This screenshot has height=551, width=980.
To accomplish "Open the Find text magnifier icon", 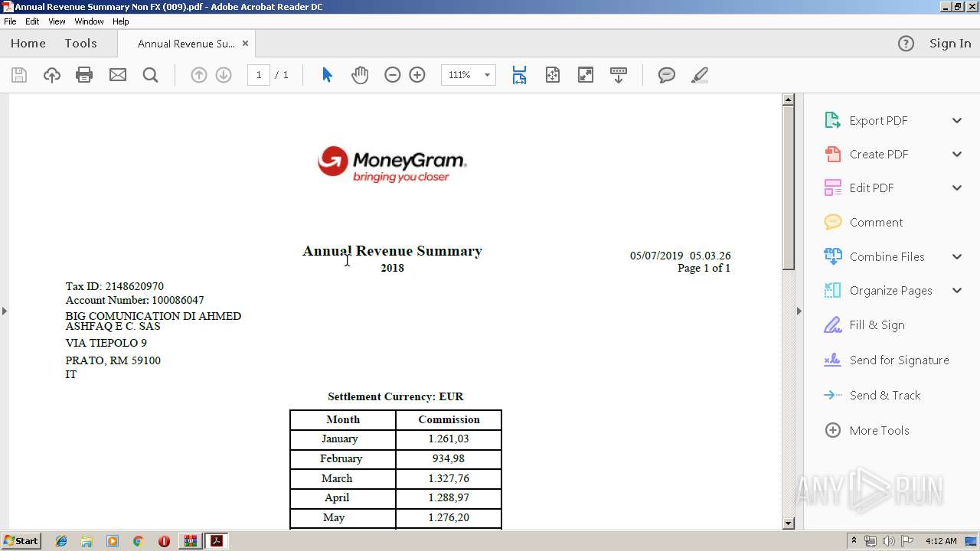I will [151, 75].
